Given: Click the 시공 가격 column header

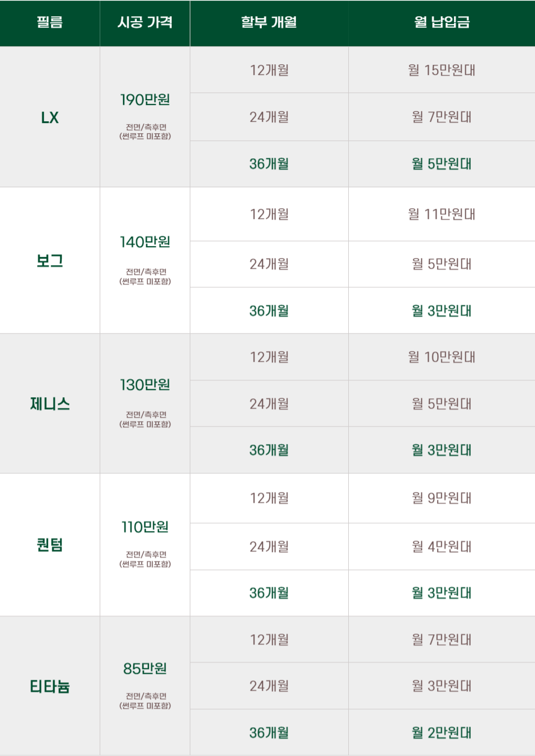Looking at the screenshot, I should point(145,23).
